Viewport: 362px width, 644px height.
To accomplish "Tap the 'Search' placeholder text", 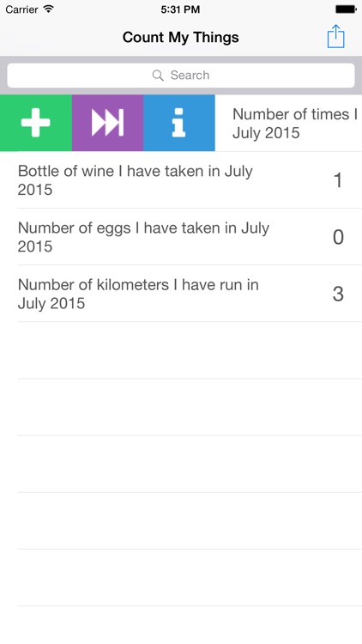I will click(x=190, y=76).
